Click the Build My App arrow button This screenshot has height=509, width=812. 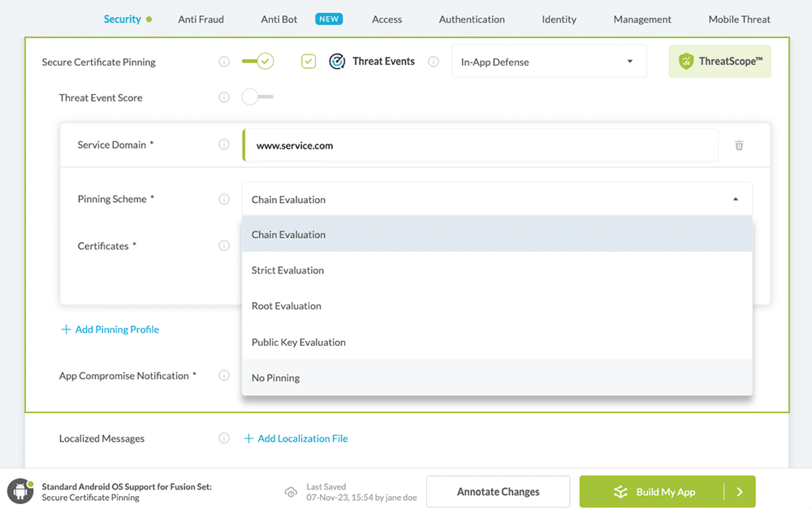739,491
